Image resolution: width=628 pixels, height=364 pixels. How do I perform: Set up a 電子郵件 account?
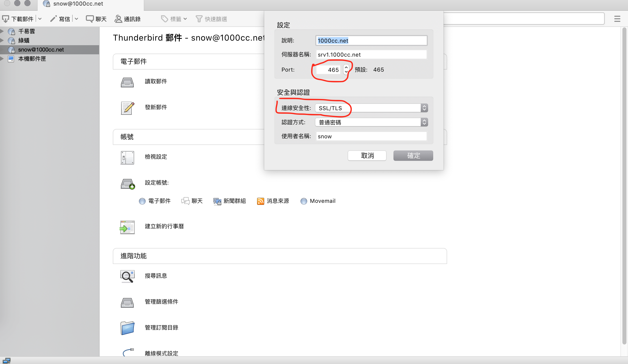click(x=159, y=201)
